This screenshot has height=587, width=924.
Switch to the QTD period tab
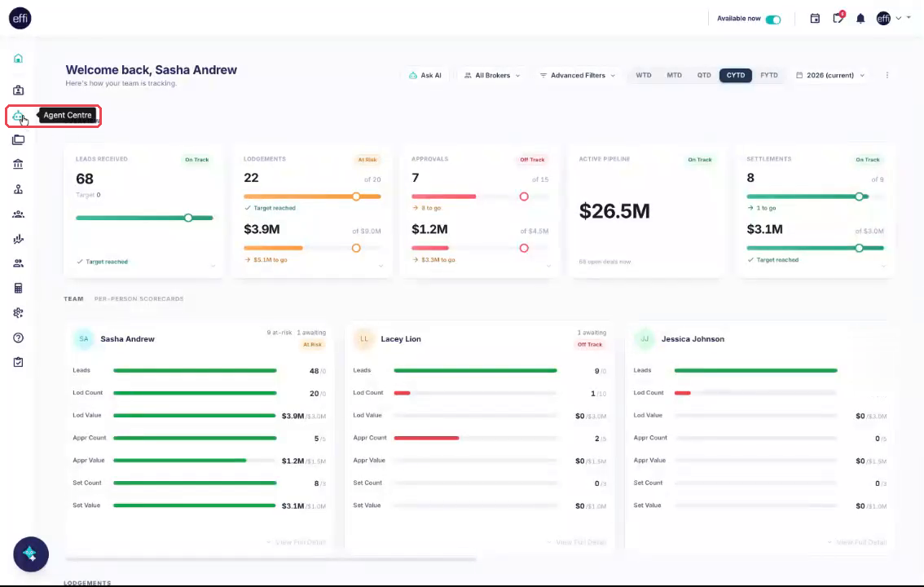[x=704, y=76]
